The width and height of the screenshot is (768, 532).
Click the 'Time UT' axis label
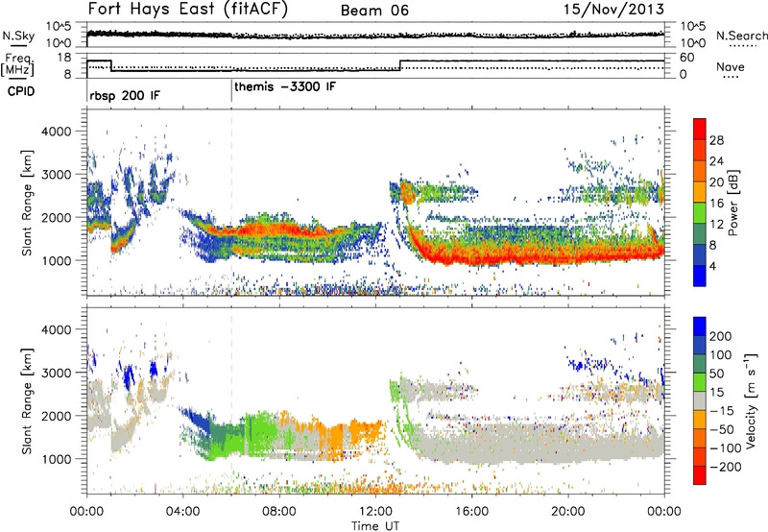click(375, 526)
